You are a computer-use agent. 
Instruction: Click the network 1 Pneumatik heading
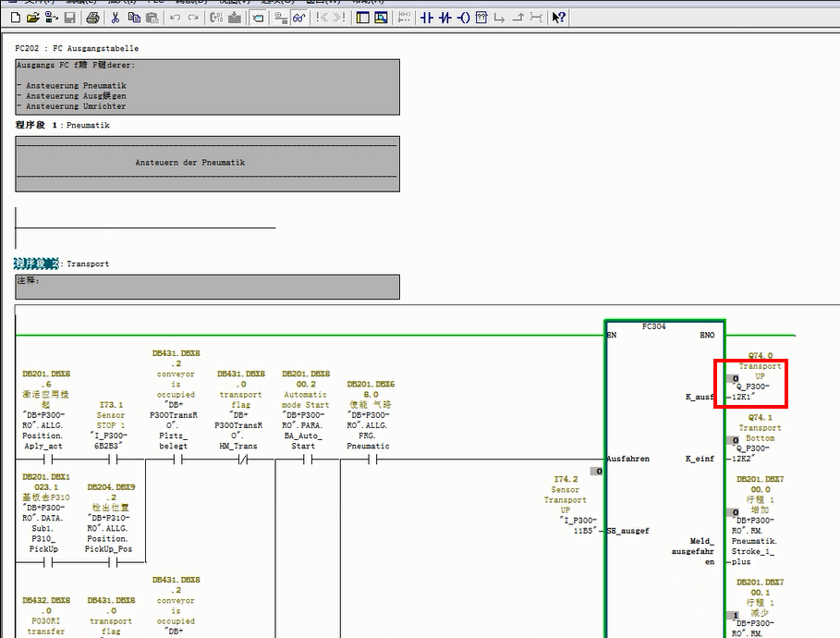point(84,125)
